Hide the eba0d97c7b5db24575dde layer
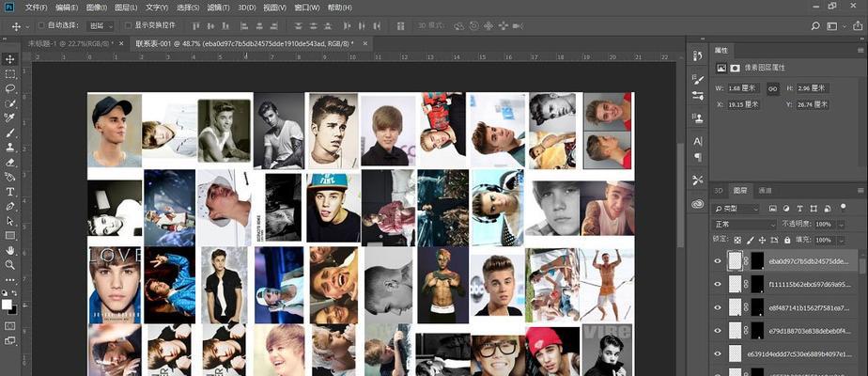 [x=718, y=261]
